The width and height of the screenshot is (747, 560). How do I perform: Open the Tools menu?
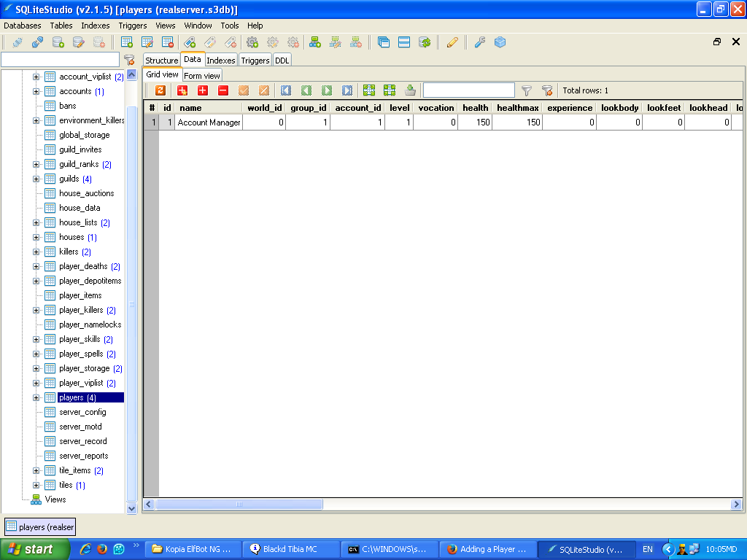click(230, 26)
